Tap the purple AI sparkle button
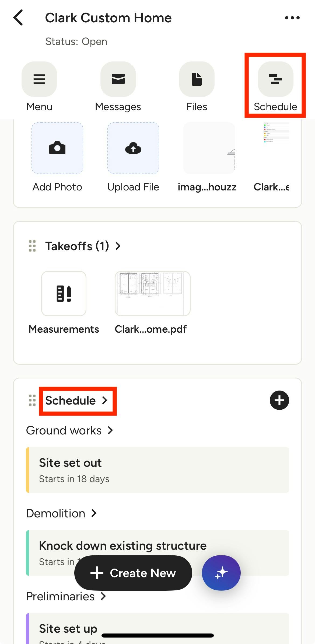 [221, 573]
